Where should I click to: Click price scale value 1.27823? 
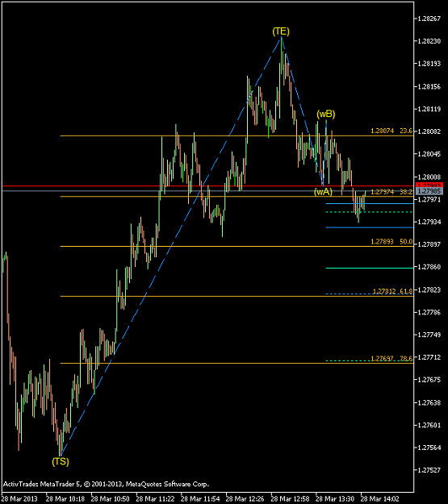[x=429, y=289]
